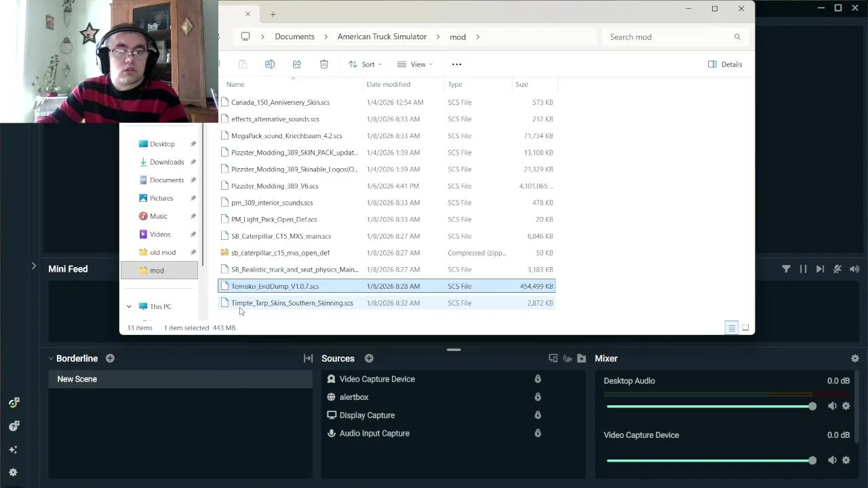Click the search magnifier icon in Explorer
The width and height of the screenshot is (868, 488).
[737, 37]
